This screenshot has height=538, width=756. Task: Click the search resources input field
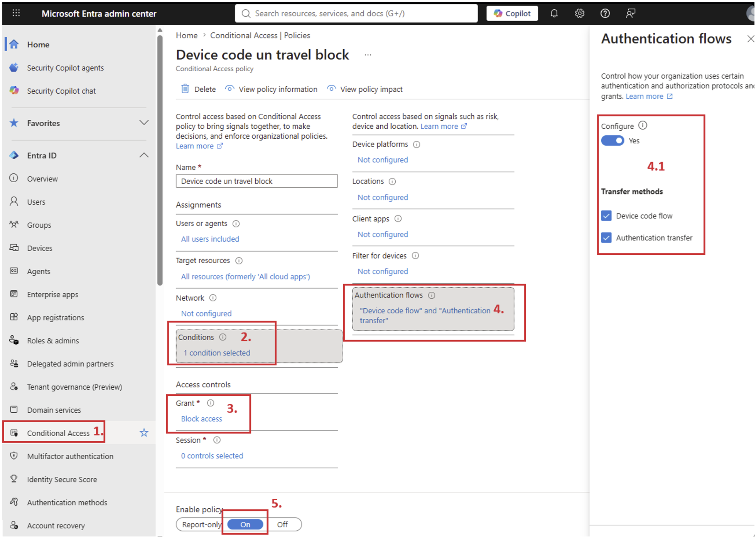pos(356,13)
